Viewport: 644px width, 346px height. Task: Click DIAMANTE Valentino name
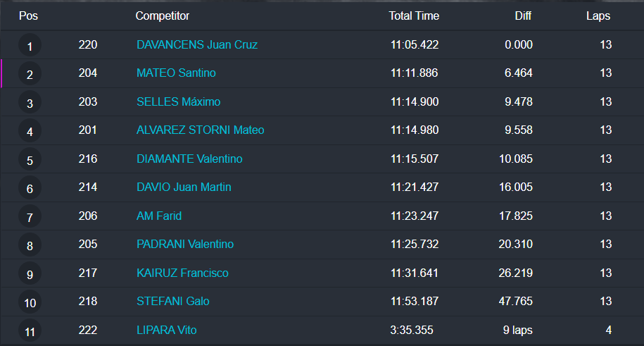189,159
